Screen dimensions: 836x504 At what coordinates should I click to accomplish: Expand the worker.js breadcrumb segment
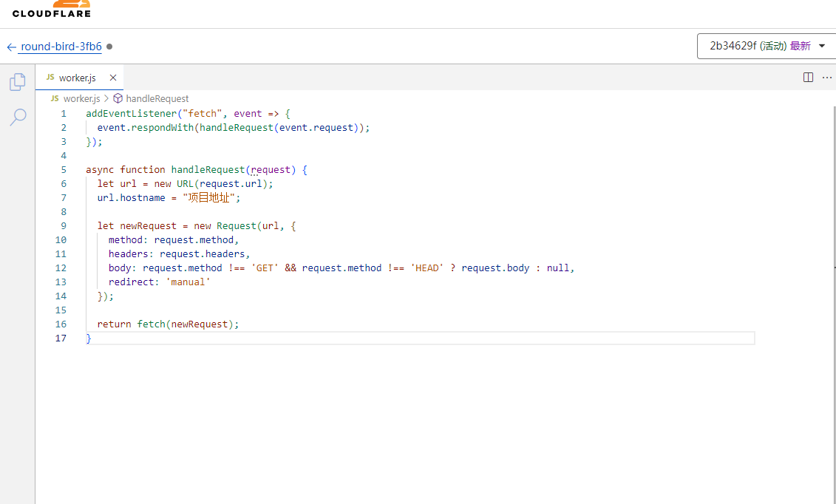[x=81, y=98]
